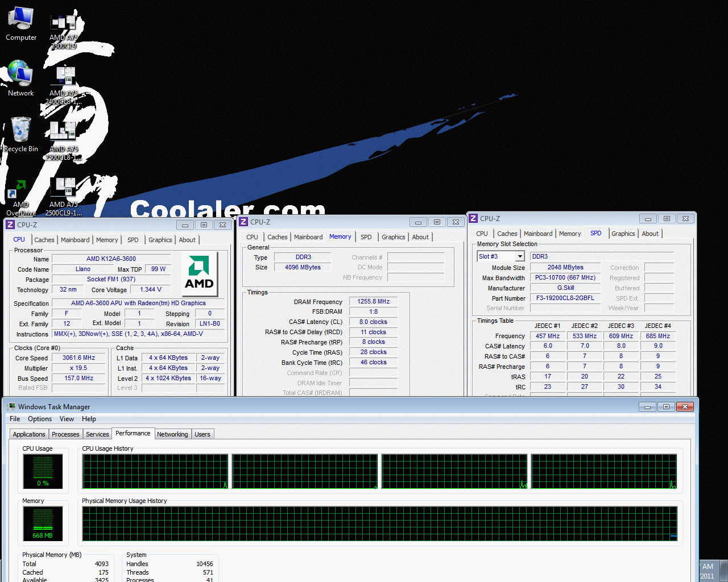
Task: Click the first CPU Usage History graph
Action: (155, 471)
